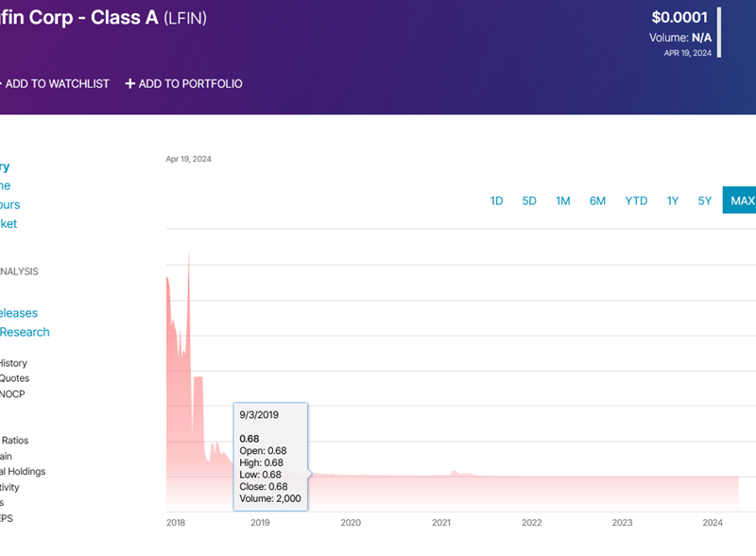756x556 pixels.
Task: Switch chart range to 1D
Action: pyautogui.click(x=496, y=200)
